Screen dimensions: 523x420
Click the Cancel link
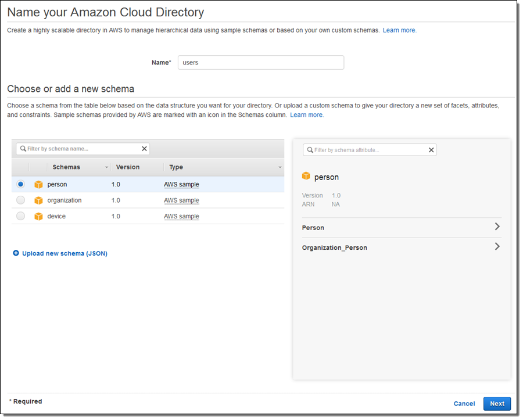464,404
